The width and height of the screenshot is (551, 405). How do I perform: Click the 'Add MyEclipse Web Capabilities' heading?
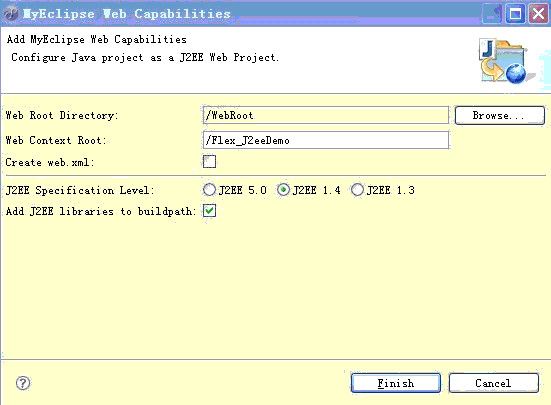[97, 39]
